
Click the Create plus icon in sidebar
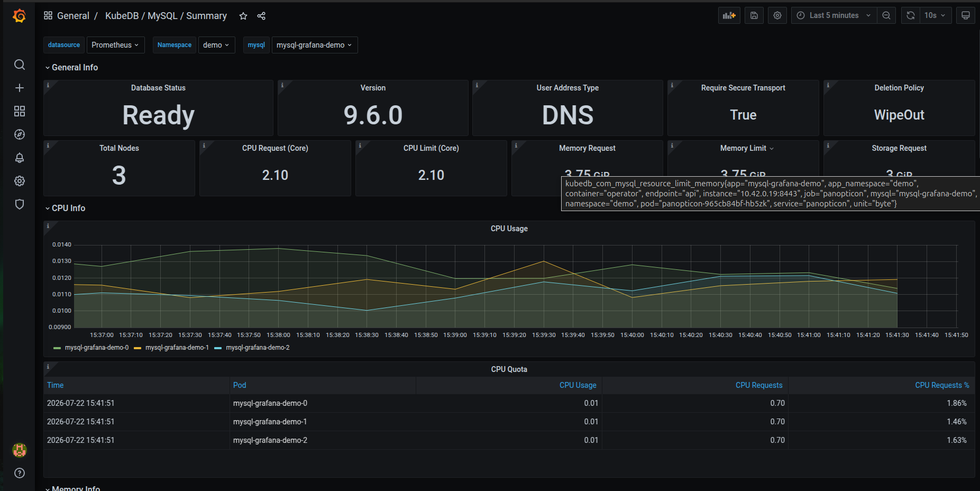tap(20, 88)
